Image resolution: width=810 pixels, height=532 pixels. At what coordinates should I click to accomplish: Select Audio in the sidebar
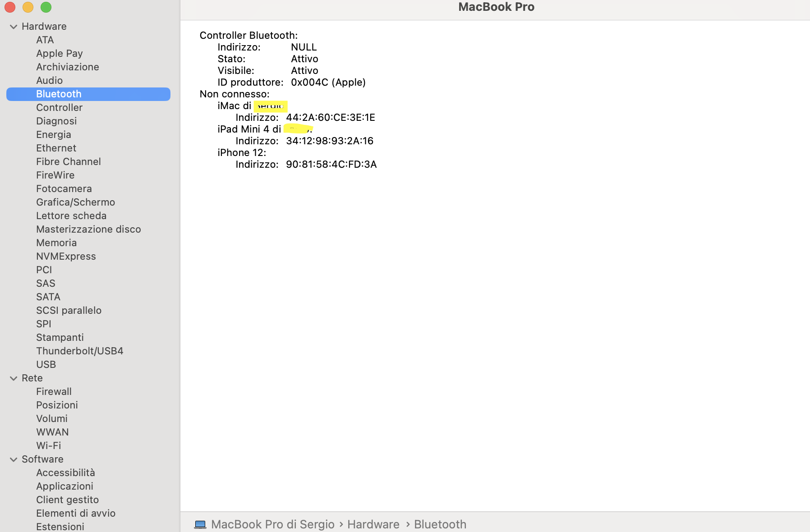(x=50, y=81)
